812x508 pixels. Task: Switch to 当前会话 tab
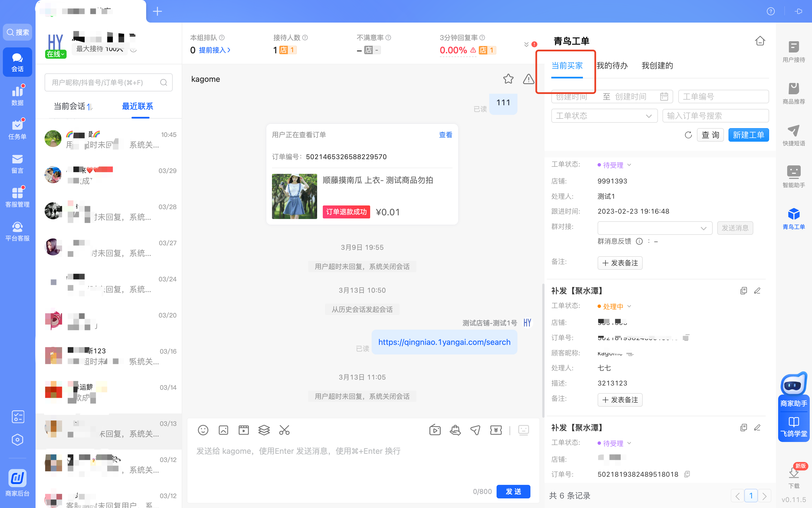coord(69,106)
